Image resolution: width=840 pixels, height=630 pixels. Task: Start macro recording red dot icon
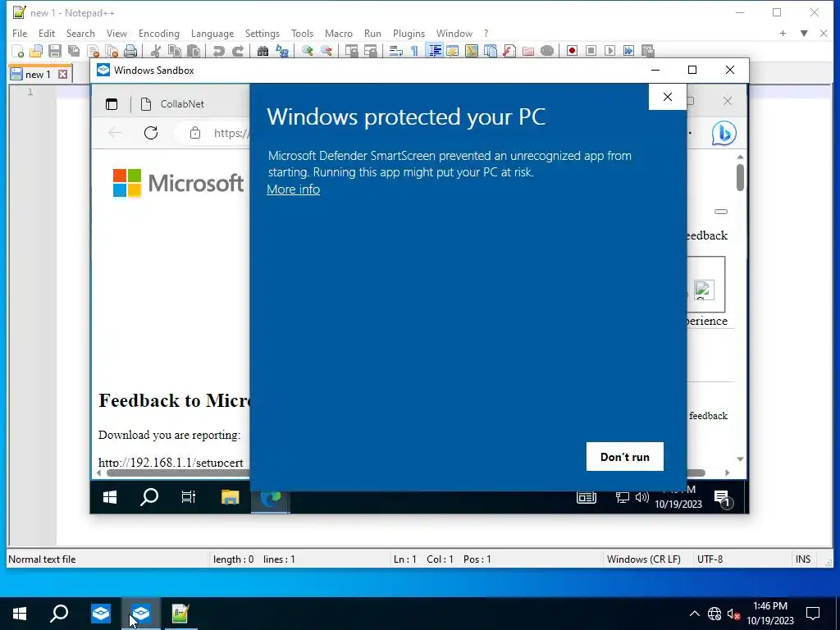(572, 51)
